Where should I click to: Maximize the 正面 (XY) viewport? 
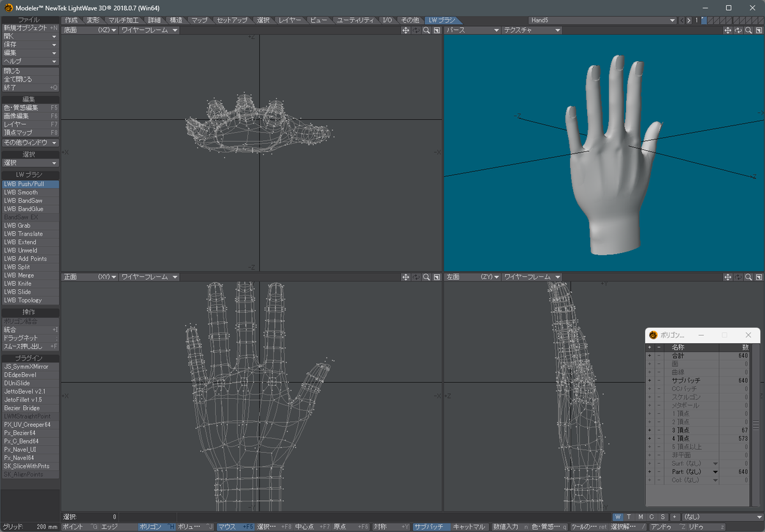(437, 277)
